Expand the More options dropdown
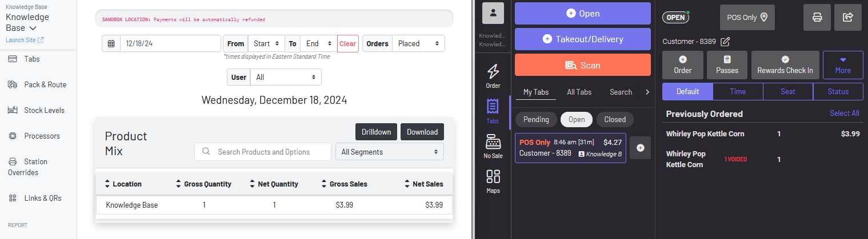868x239 pixels. point(842,65)
